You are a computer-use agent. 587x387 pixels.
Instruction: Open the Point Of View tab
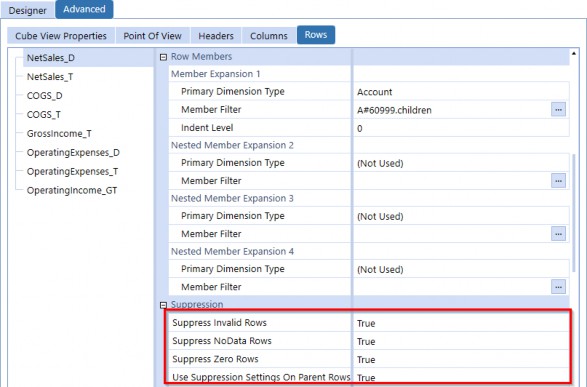(152, 36)
